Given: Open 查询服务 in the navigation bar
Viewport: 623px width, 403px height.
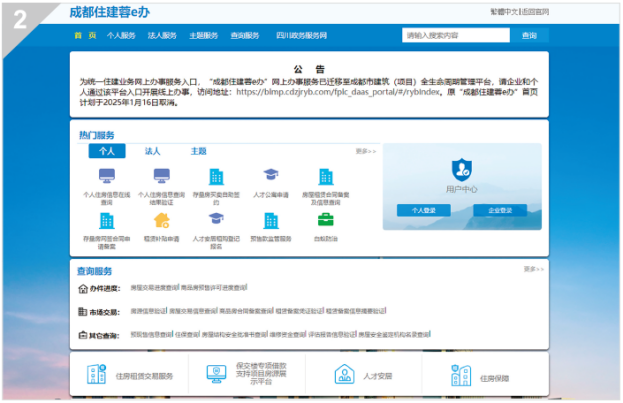Looking at the screenshot, I should (243, 35).
